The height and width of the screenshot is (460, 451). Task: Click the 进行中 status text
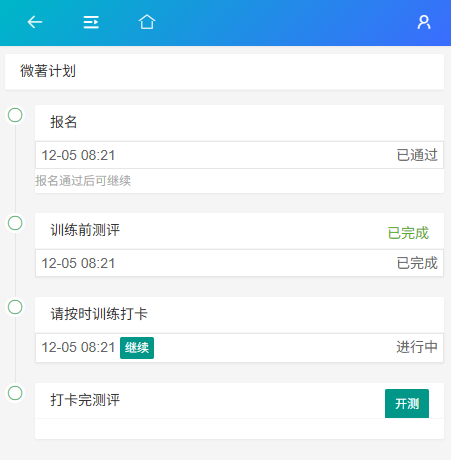click(417, 347)
